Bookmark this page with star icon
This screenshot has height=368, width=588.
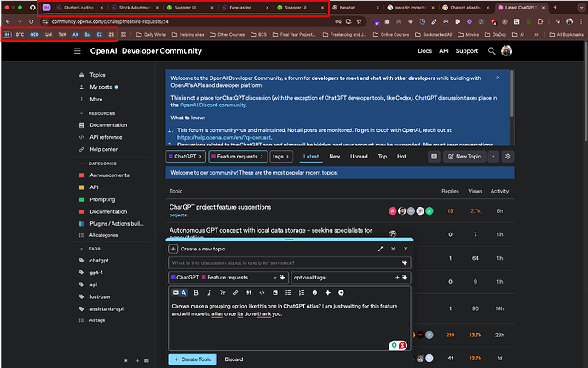(x=359, y=22)
